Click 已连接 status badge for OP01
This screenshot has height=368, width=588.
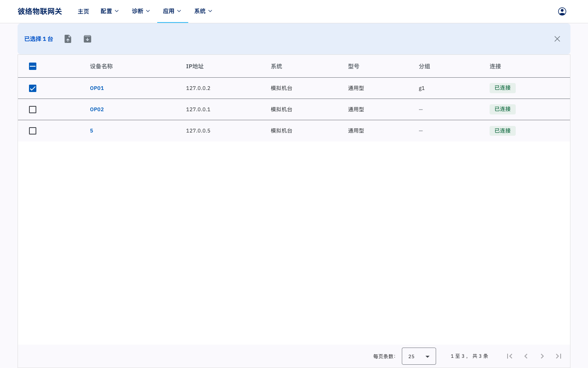[x=503, y=88]
